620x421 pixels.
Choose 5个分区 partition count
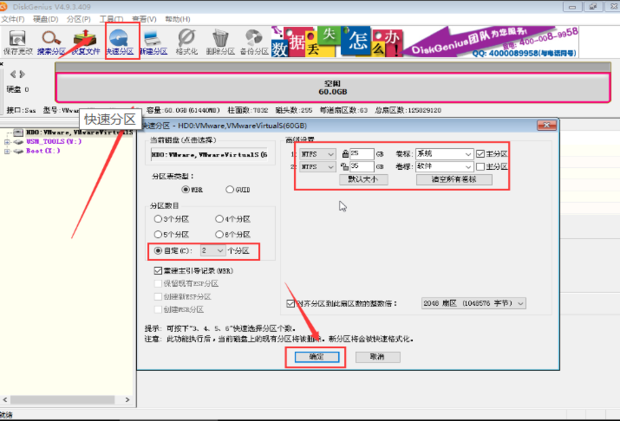point(158,234)
